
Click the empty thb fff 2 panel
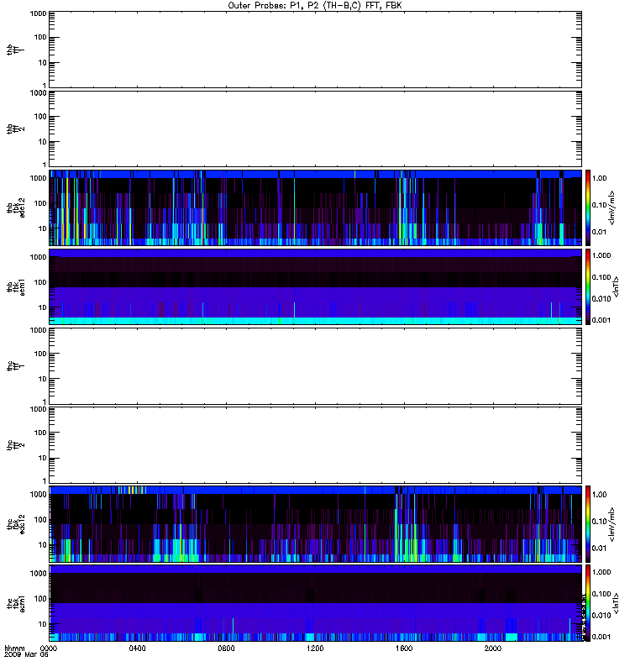(x=316, y=129)
